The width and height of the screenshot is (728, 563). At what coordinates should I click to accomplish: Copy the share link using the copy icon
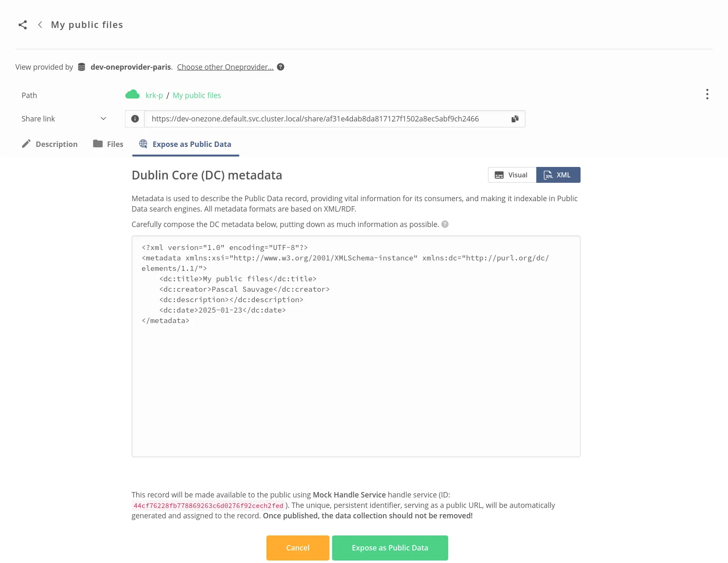coord(515,119)
